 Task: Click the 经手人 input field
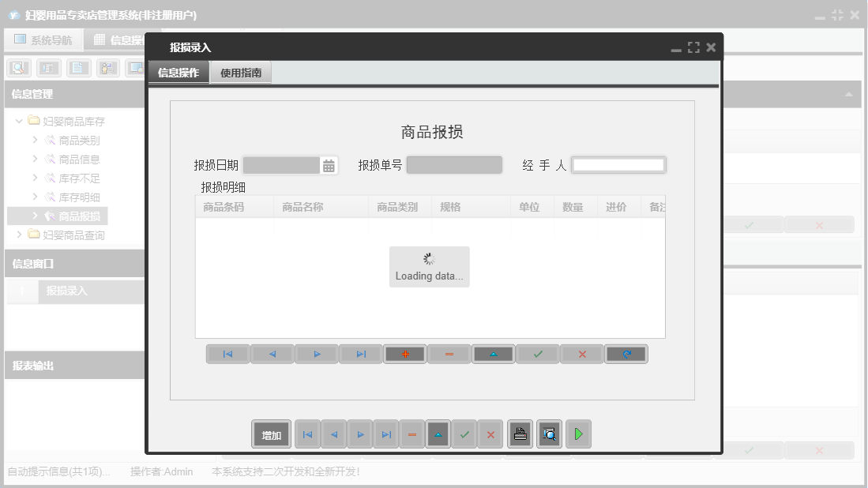tap(619, 164)
